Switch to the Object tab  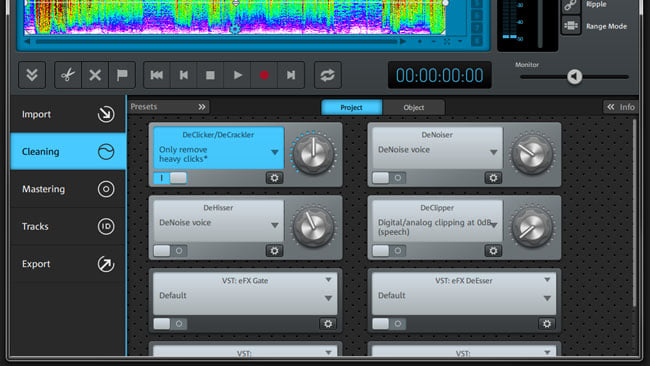point(414,107)
